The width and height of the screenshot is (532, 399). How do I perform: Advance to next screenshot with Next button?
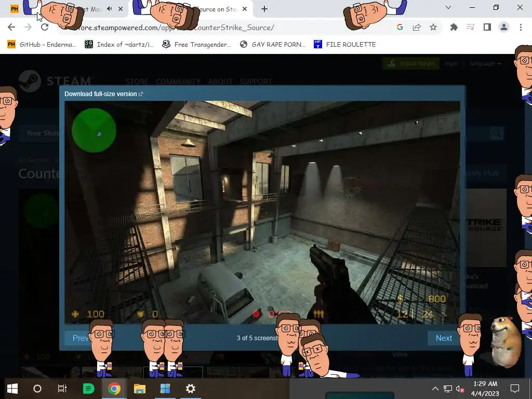(444, 338)
